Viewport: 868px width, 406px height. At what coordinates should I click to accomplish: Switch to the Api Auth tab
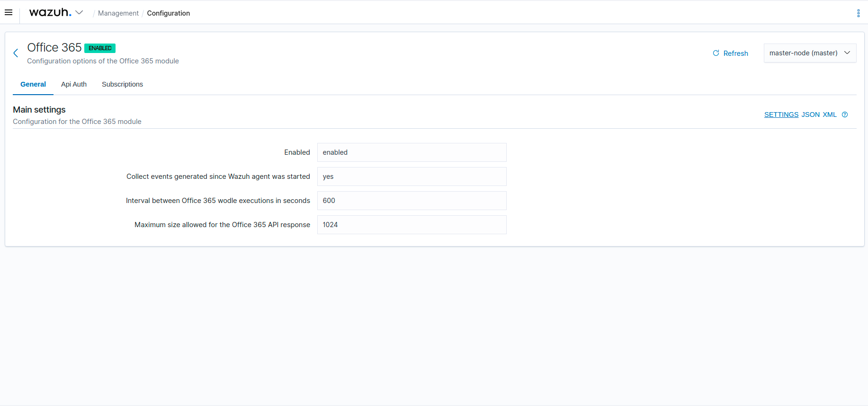pos(74,84)
